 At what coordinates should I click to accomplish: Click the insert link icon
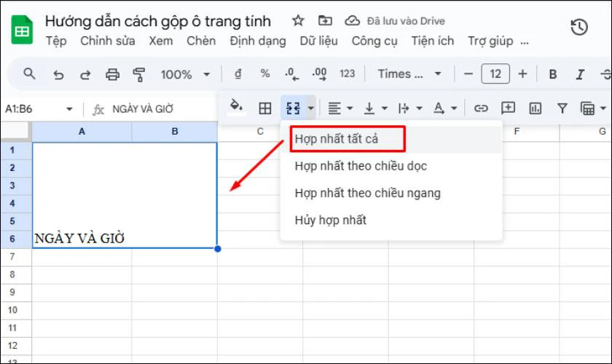(x=481, y=108)
